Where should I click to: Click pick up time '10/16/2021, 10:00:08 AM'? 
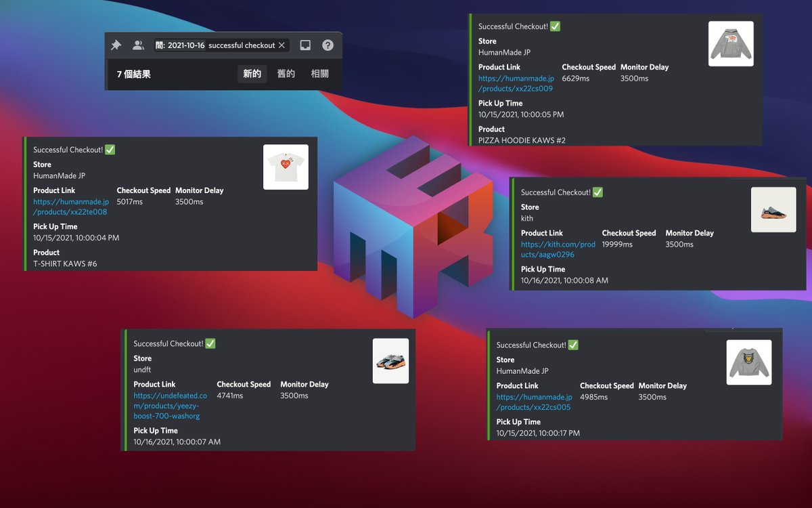pyautogui.click(x=564, y=280)
